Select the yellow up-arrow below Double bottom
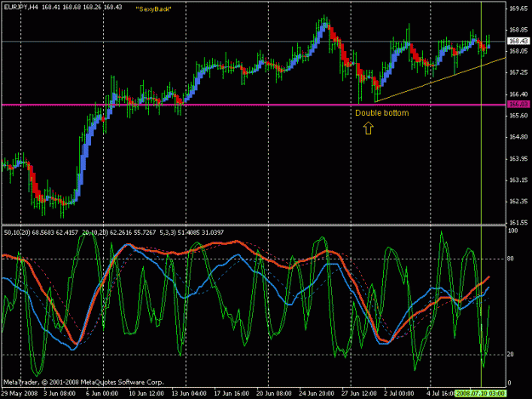The width and height of the screenshot is (532, 399). point(368,128)
